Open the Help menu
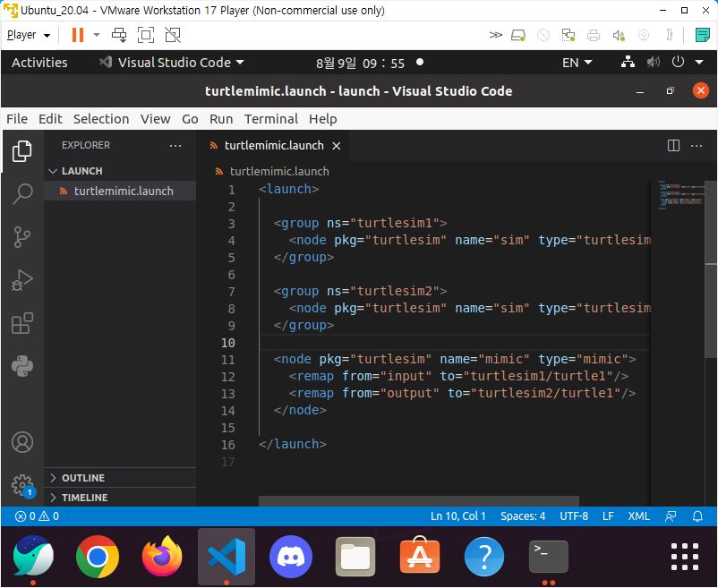718x588 pixels. (323, 119)
